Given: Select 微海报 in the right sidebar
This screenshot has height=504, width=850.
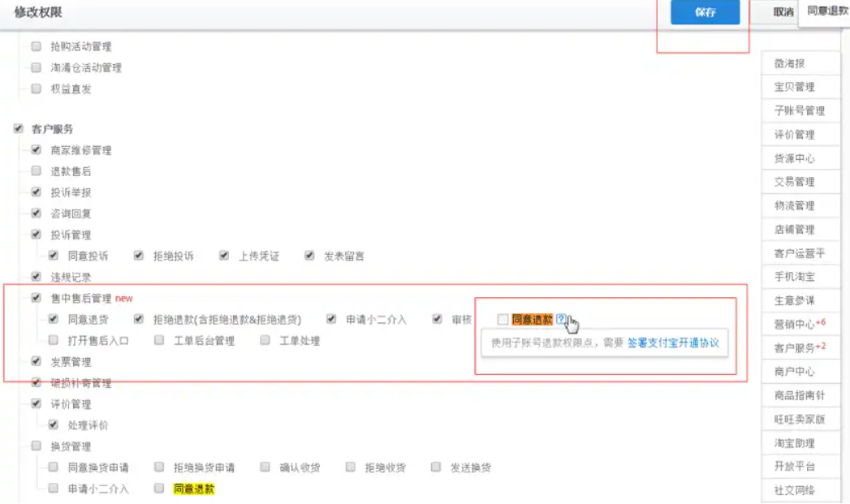Looking at the screenshot, I should tap(789, 63).
